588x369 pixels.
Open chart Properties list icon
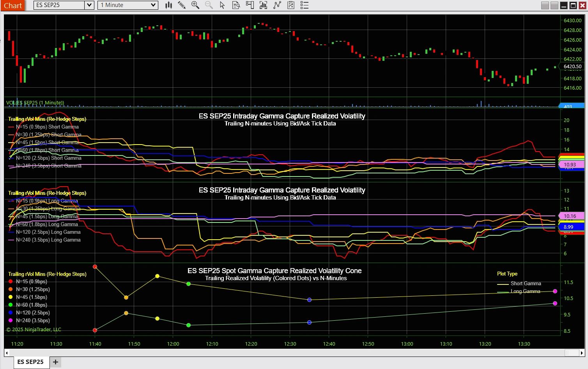pos(305,5)
